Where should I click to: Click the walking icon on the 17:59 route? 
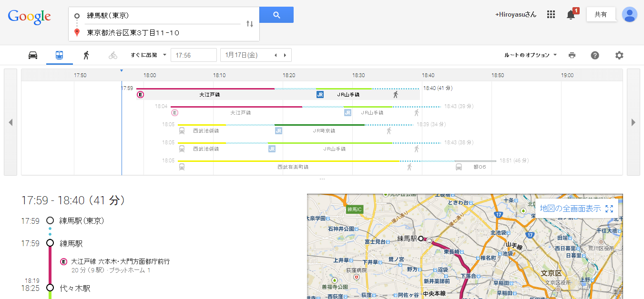[x=395, y=95]
